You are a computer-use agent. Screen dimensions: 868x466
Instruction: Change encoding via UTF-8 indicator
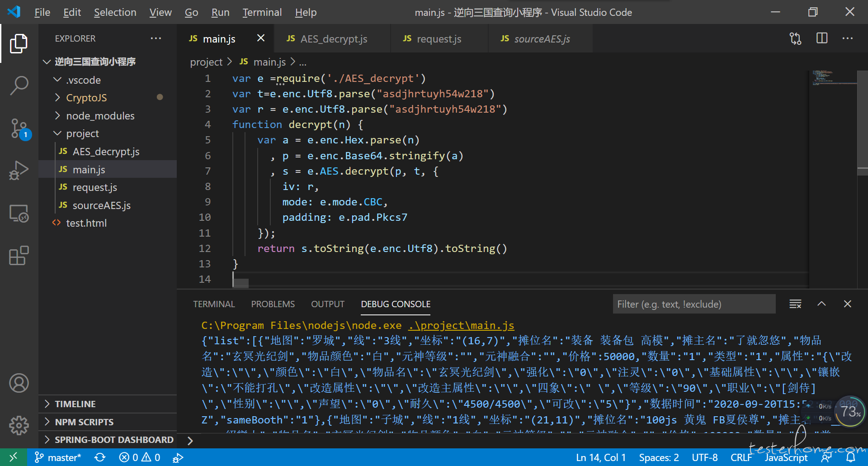pyautogui.click(x=705, y=457)
